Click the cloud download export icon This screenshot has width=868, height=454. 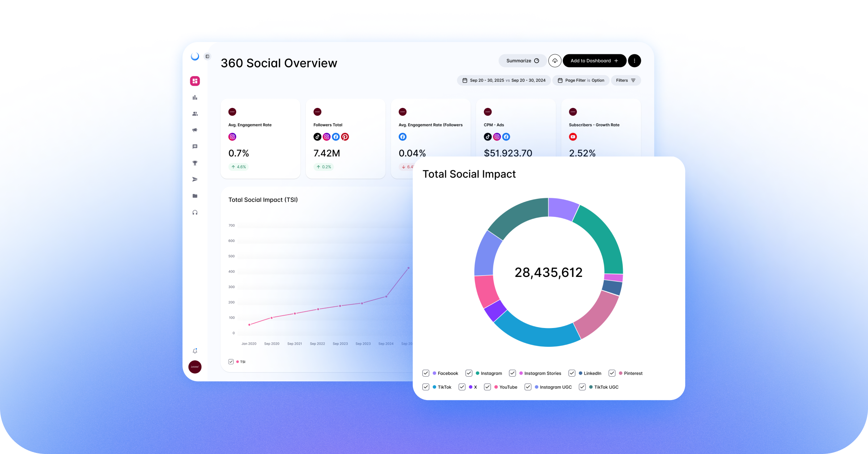pos(555,61)
